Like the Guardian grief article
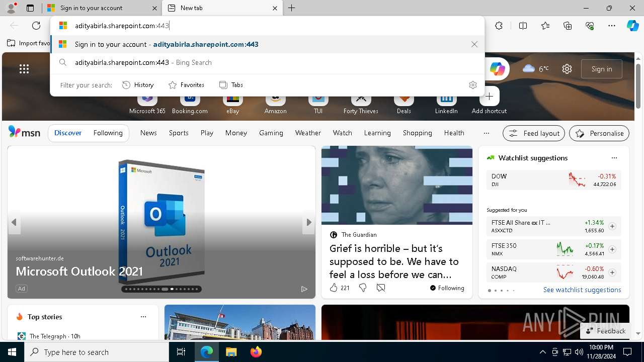 click(334, 288)
